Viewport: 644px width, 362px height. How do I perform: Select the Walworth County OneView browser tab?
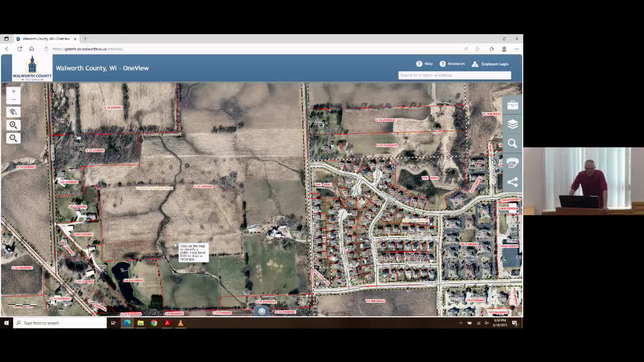point(45,39)
